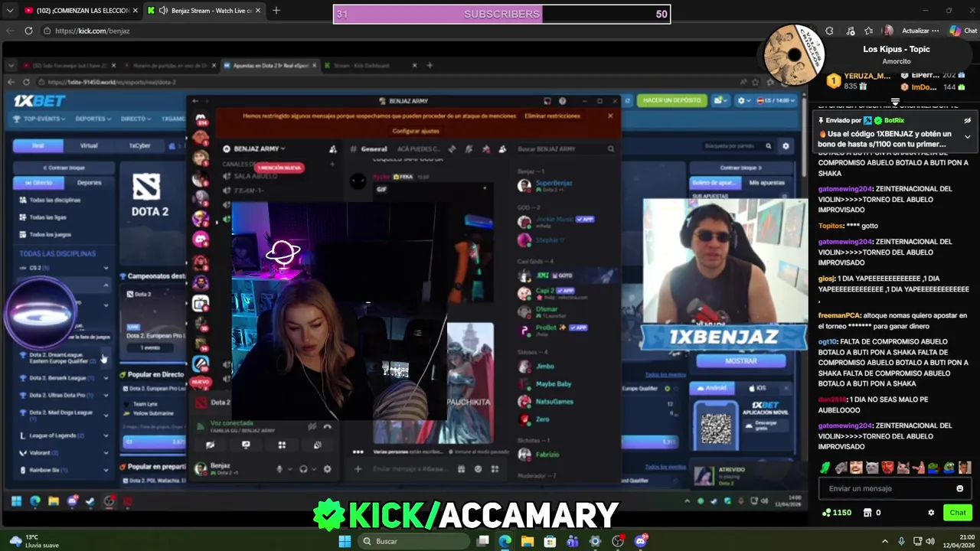
Task: Select Todas las disciplinas
Action: click(54, 201)
